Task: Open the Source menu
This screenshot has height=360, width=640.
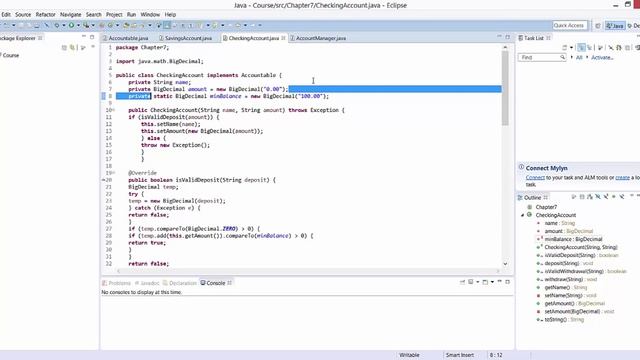Action: (23, 14)
